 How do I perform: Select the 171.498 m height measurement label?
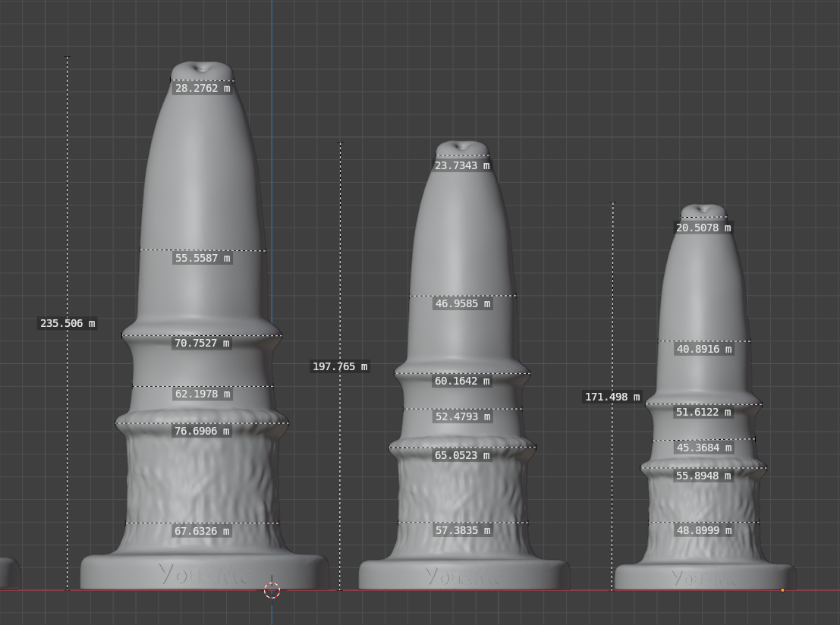(x=612, y=397)
